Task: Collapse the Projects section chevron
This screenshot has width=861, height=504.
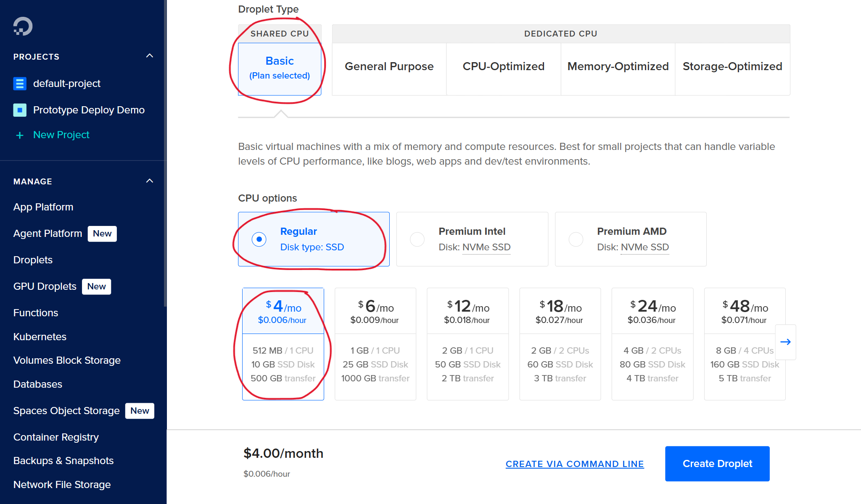Action: pos(150,56)
